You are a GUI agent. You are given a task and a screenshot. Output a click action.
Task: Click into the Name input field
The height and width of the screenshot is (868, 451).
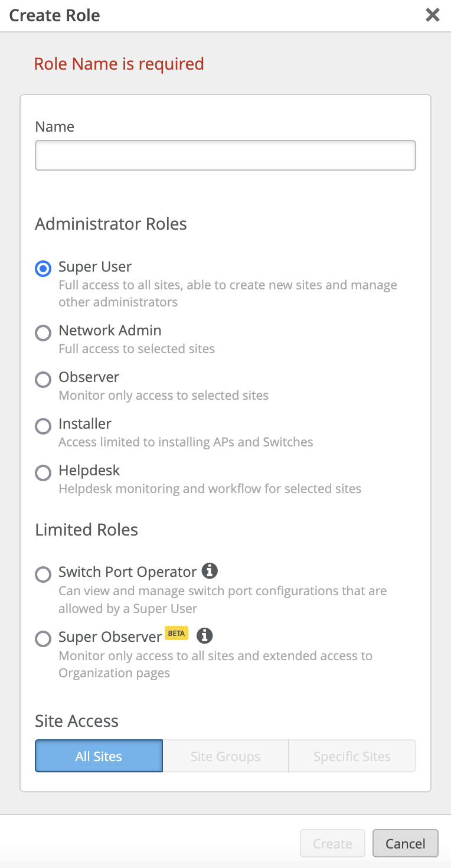click(x=225, y=155)
